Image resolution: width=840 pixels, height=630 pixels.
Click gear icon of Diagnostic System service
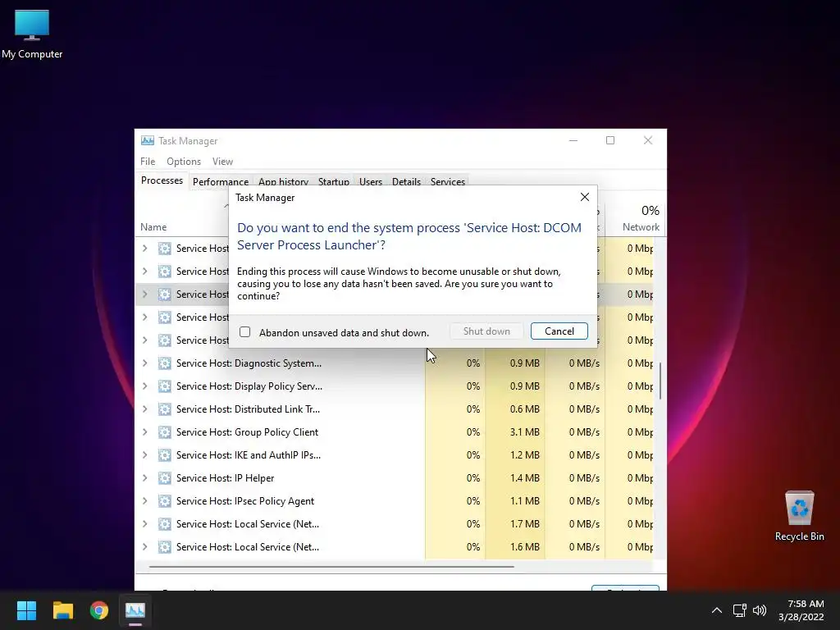164,363
